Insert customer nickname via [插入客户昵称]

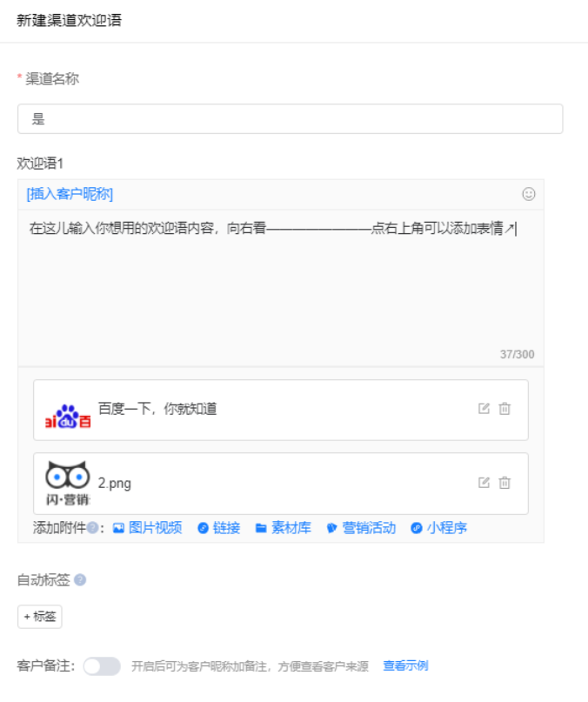tap(70, 194)
